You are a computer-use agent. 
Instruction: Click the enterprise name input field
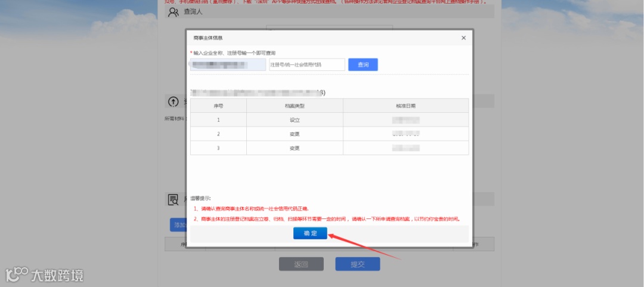[228, 64]
